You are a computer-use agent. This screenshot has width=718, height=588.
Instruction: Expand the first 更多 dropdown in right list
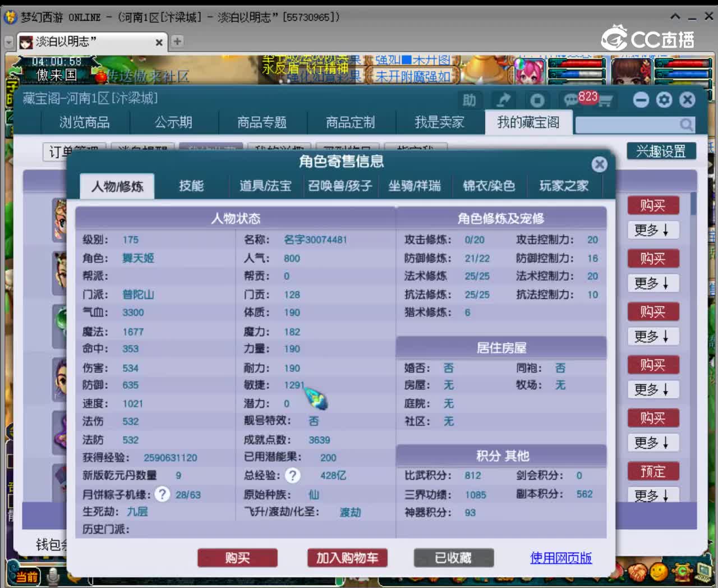point(653,230)
